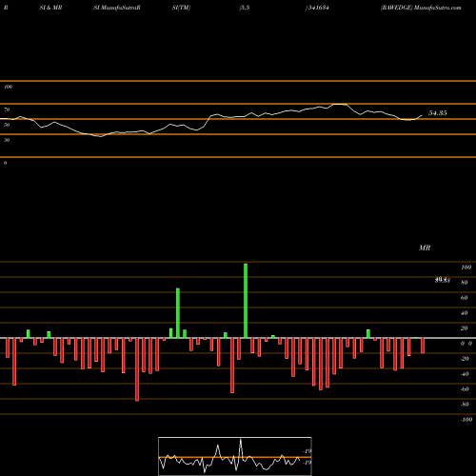Click the MR axis label 40
Screen dimensions: 476x476
pyautogui.click(x=465, y=313)
